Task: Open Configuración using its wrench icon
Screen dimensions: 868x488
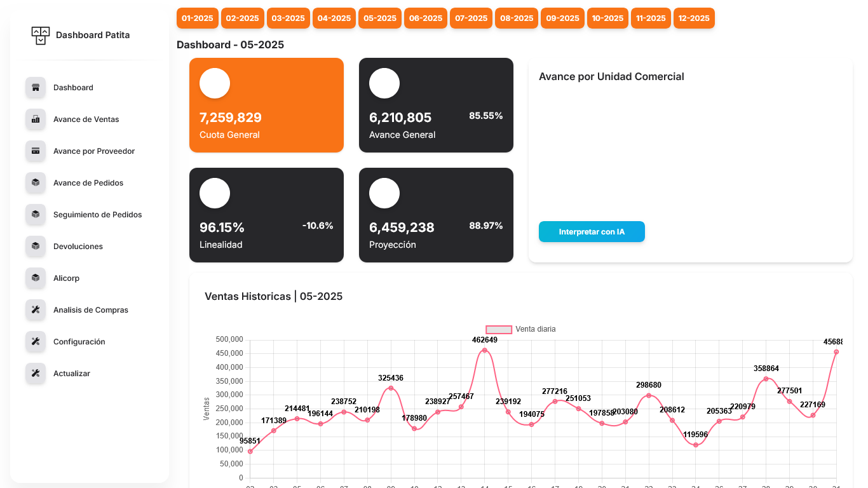Action: 35,341
